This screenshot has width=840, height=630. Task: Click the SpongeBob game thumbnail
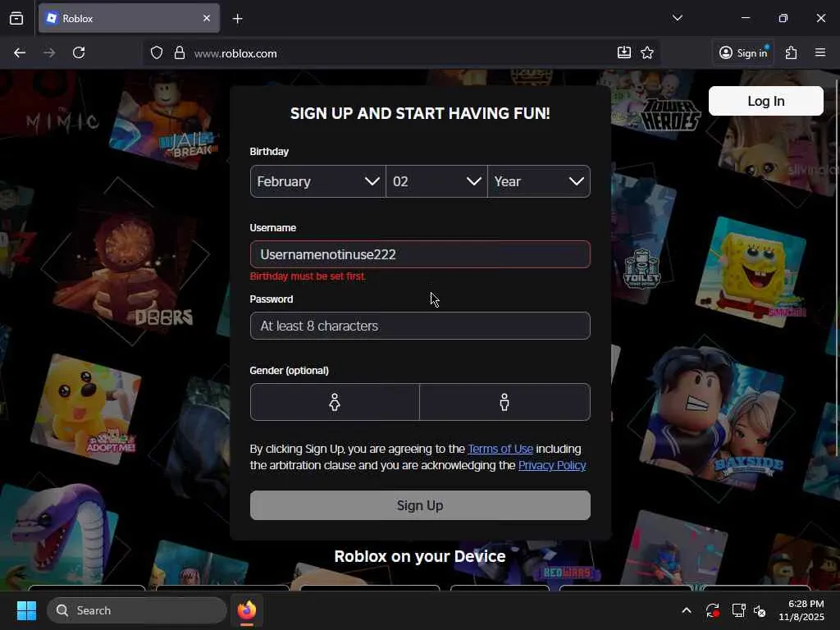point(751,271)
